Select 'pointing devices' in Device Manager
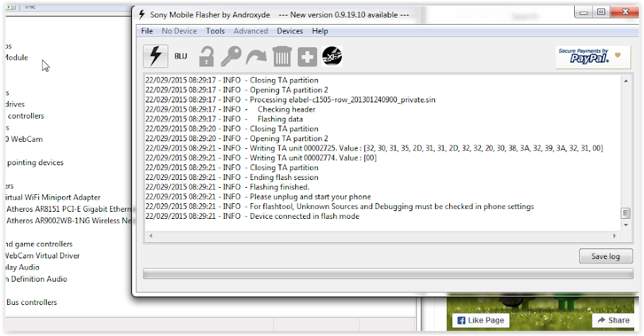This screenshot has height=336, width=644. (x=35, y=162)
